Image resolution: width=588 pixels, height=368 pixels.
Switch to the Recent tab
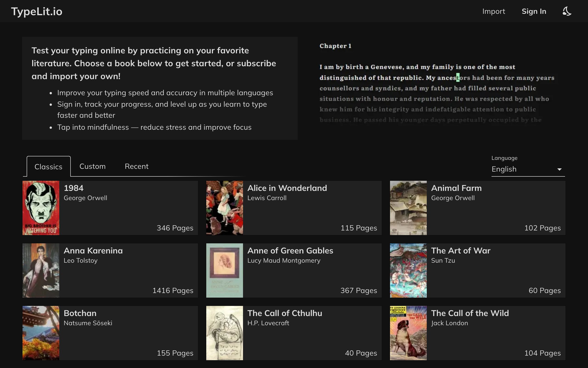point(137,166)
